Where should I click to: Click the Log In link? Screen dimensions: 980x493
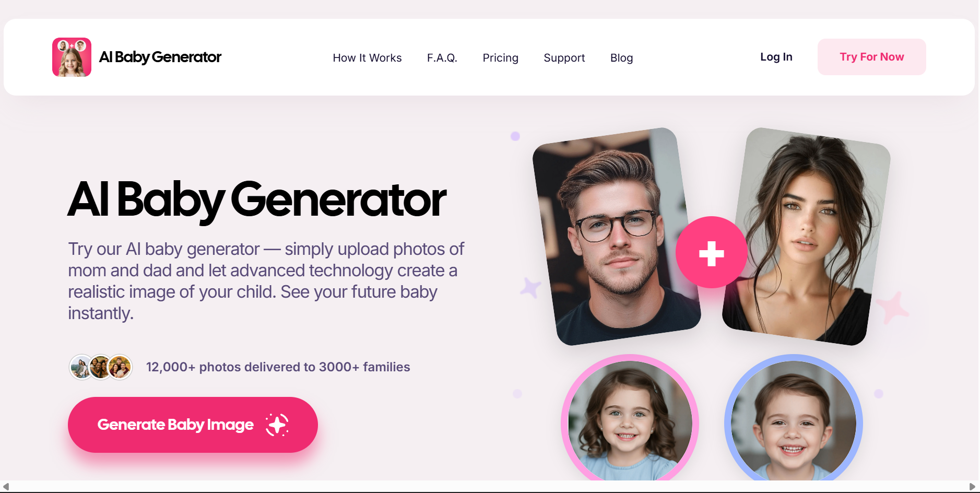point(776,57)
